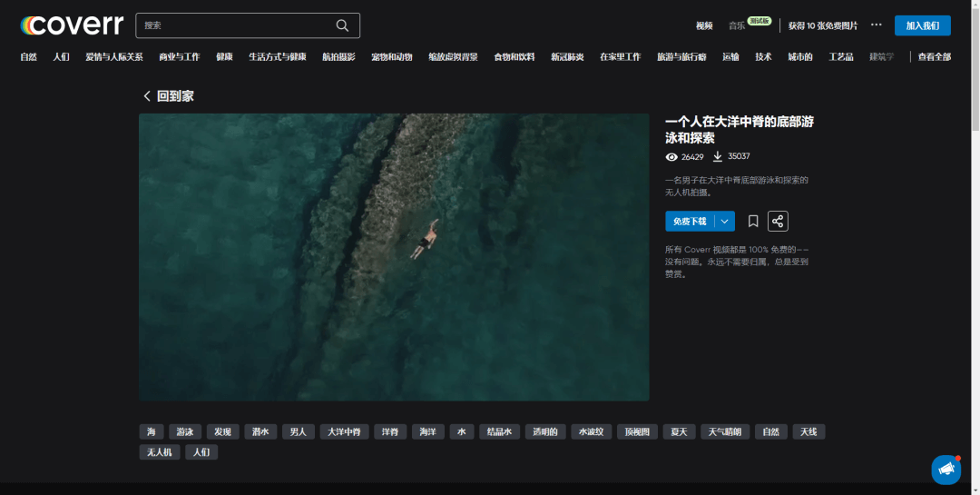Click the search magnifier icon
The image size is (980, 495).
pyautogui.click(x=342, y=25)
